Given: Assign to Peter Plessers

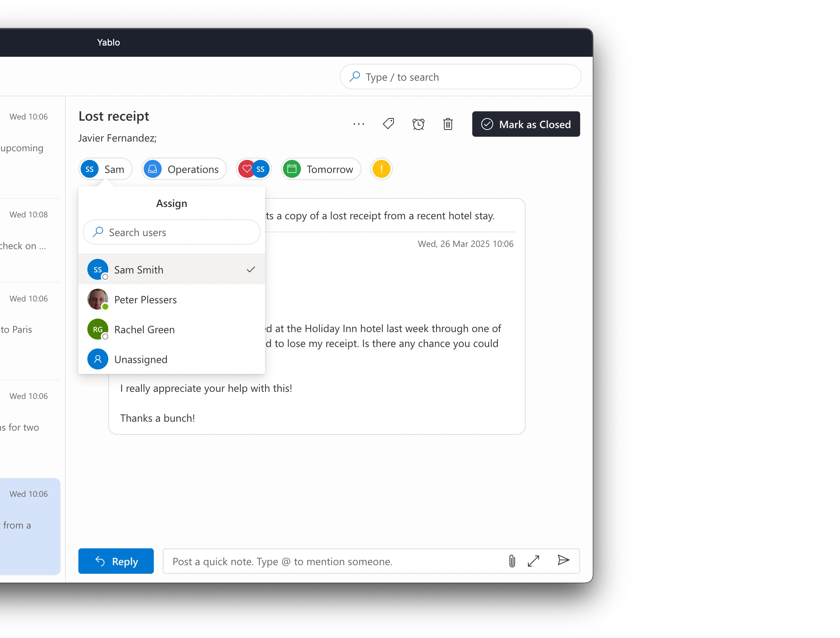Looking at the screenshot, I should coord(171,300).
